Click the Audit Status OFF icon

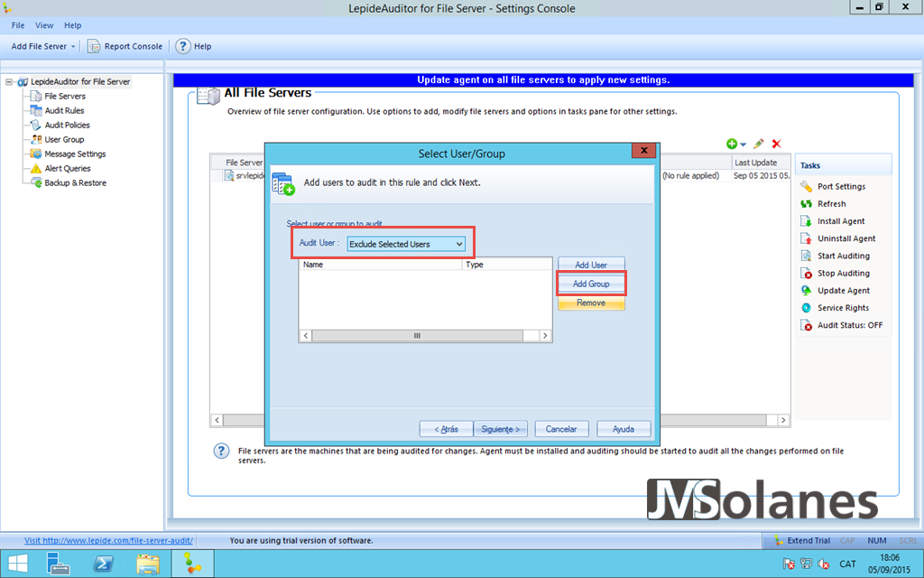pyautogui.click(x=806, y=325)
